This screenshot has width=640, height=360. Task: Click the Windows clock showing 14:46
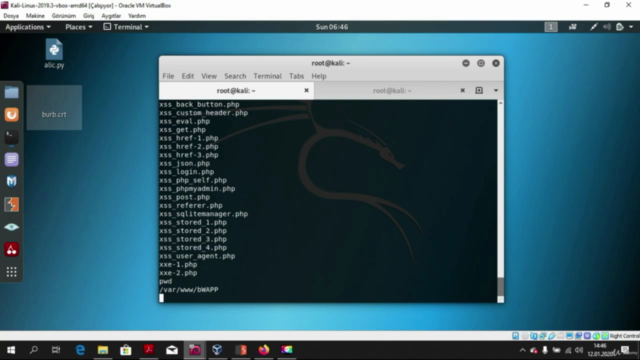pyautogui.click(x=600, y=346)
